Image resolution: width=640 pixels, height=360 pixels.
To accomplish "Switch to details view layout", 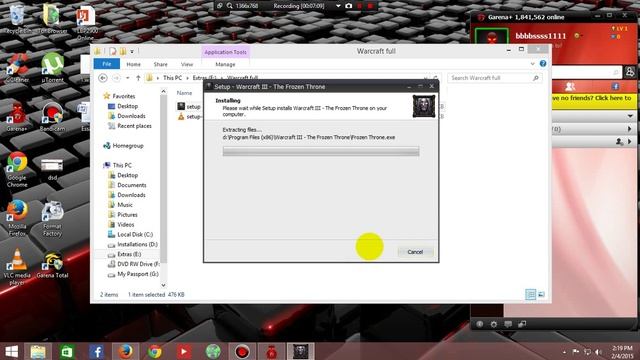I will coord(531,294).
